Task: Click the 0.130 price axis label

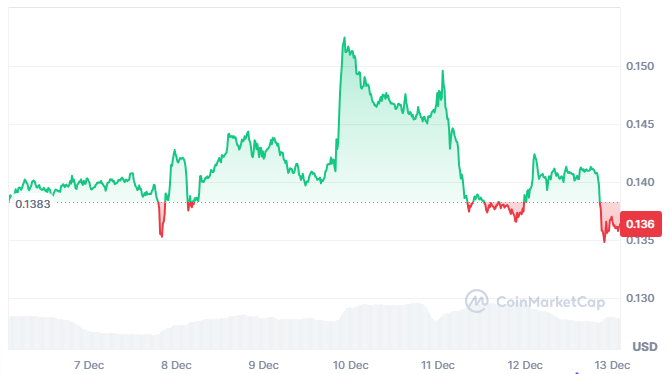Action: pyautogui.click(x=640, y=298)
